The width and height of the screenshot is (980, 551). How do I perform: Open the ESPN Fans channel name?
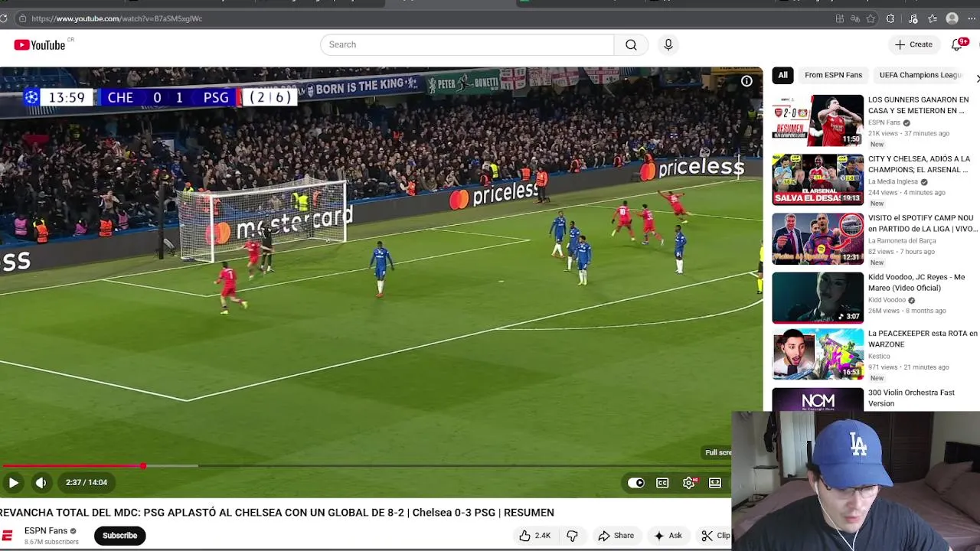coord(46,530)
